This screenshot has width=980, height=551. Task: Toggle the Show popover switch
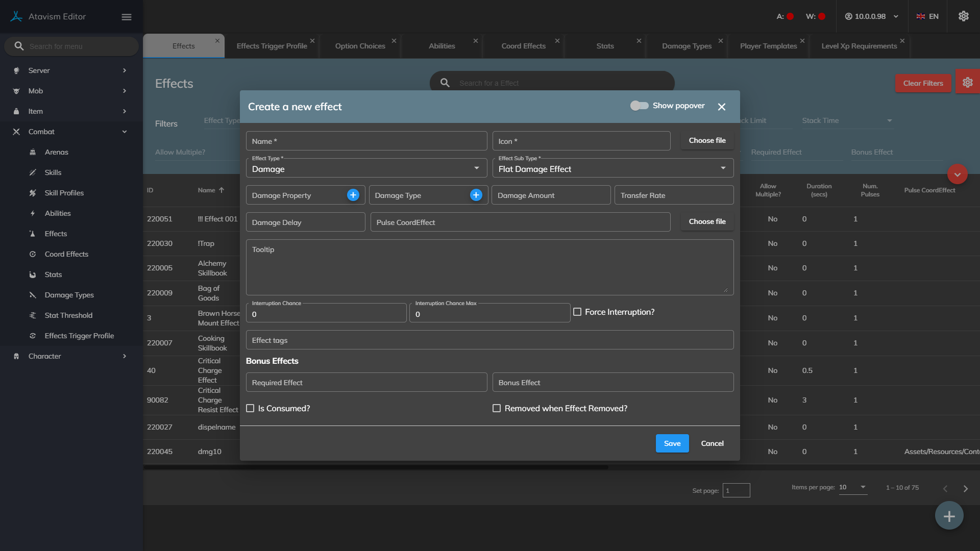(x=639, y=106)
